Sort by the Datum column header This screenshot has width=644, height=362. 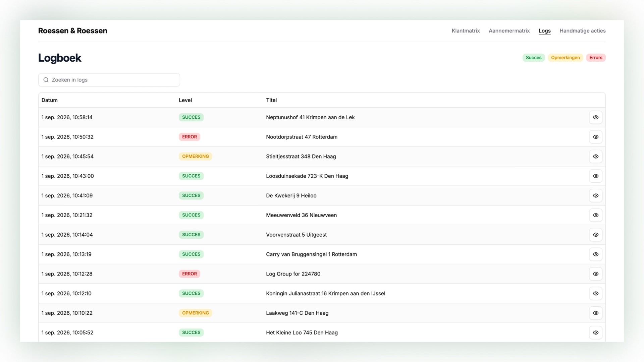pyautogui.click(x=50, y=100)
